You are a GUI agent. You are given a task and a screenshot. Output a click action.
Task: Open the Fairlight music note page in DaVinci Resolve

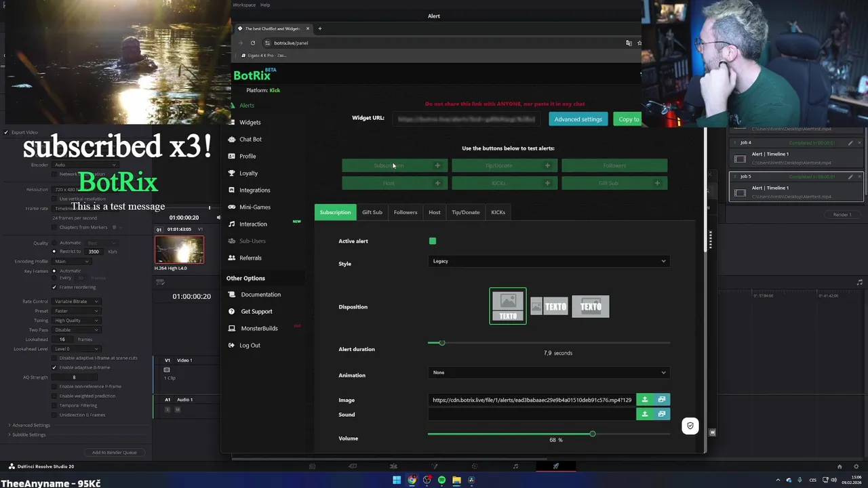point(515,466)
